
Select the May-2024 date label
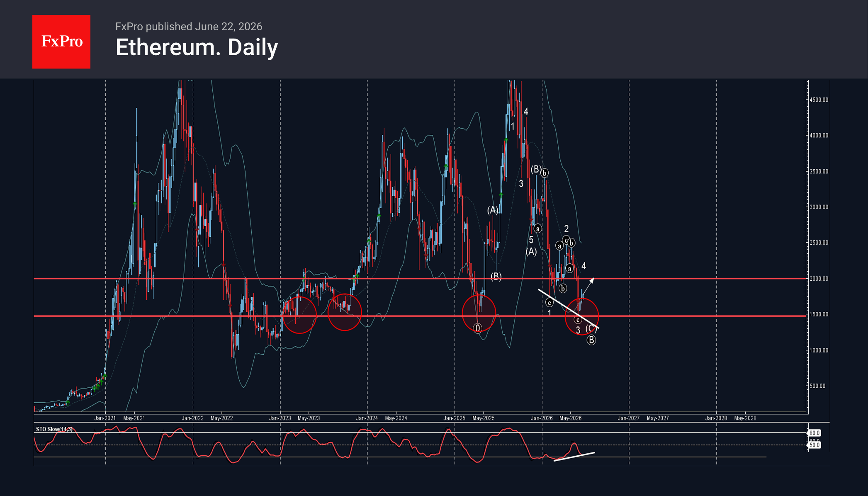[x=396, y=418]
